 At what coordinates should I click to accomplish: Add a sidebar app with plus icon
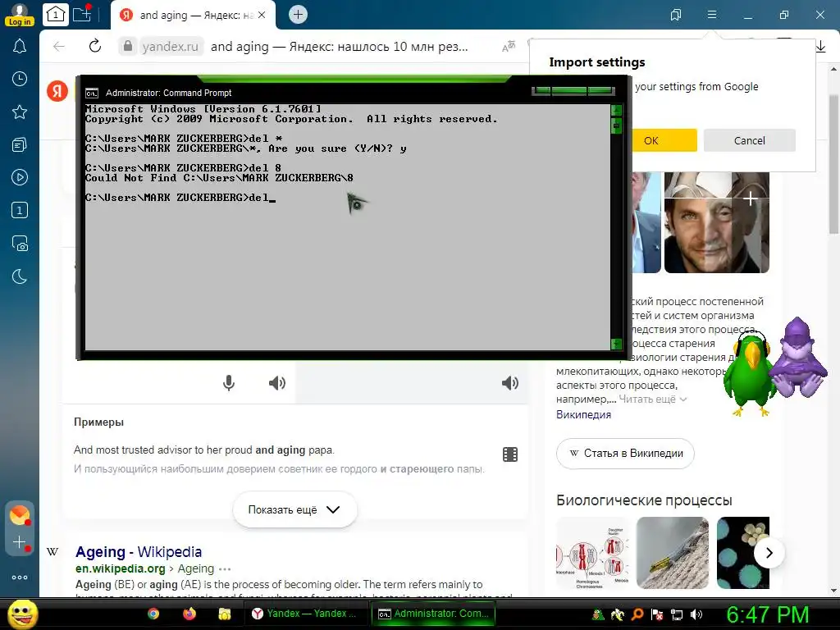coord(20,543)
